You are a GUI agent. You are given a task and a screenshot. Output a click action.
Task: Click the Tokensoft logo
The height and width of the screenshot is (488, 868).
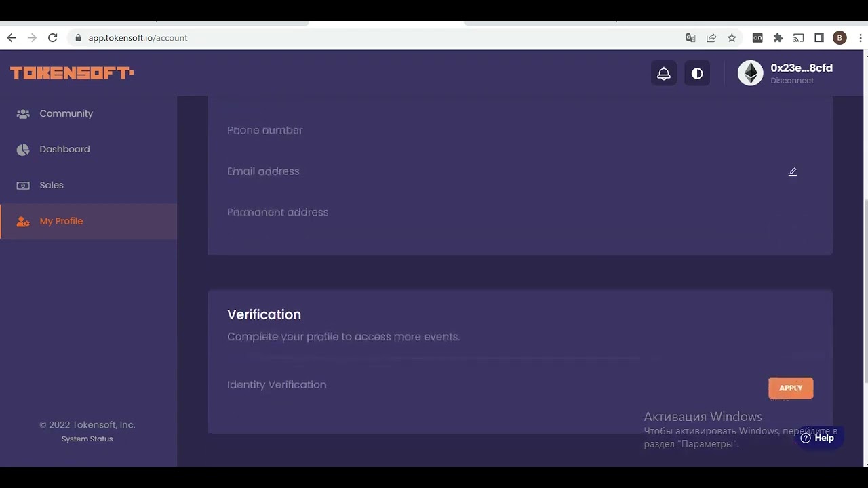tap(72, 73)
